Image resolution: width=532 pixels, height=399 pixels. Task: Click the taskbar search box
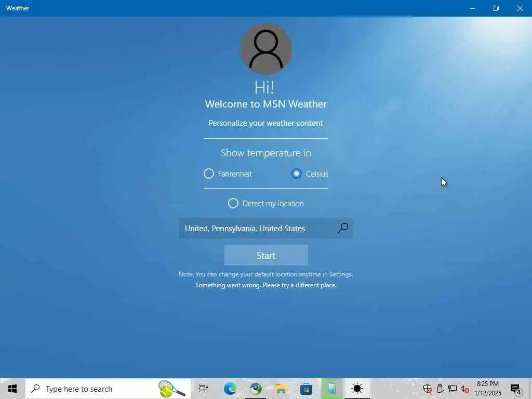[x=108, y=389]
